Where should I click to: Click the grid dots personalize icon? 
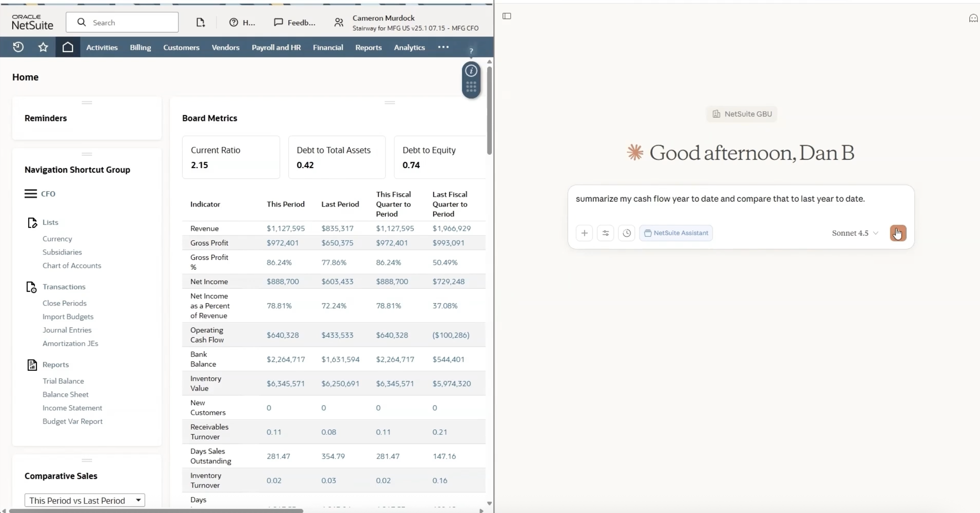pos(471,87)
